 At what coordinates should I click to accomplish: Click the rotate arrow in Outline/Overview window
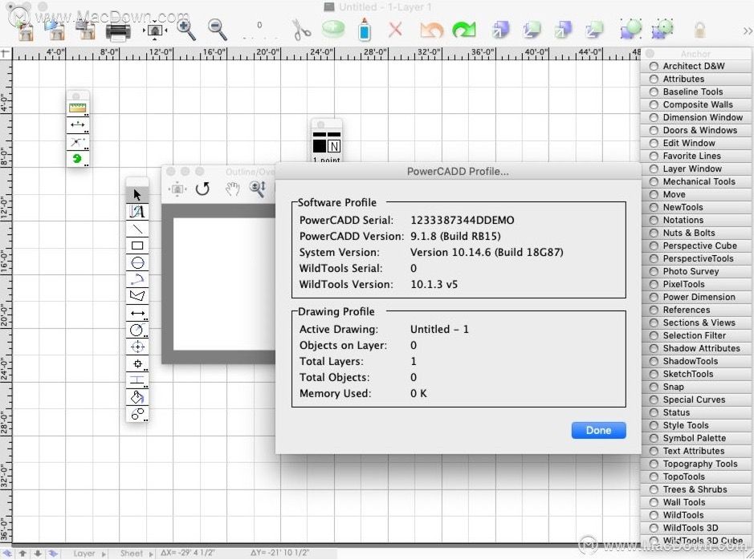click(202, 189)
